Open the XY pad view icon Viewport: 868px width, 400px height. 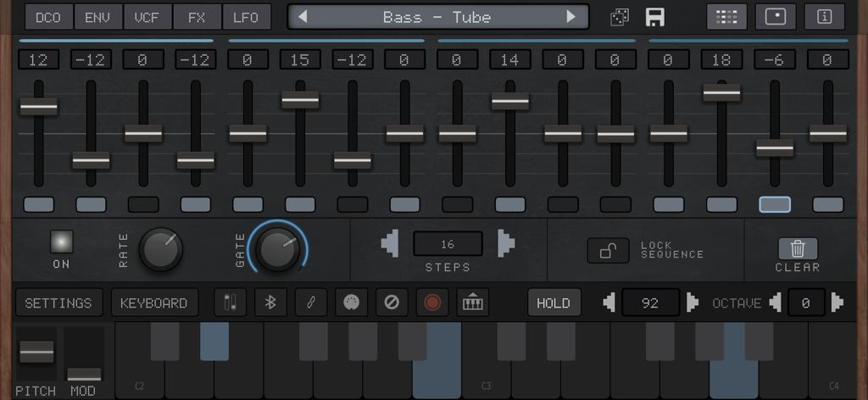tap(776, 17)
